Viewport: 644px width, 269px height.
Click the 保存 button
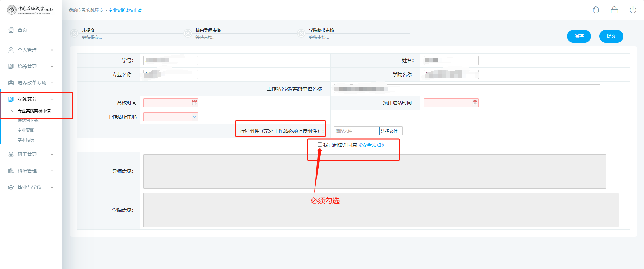click(579, 36)
